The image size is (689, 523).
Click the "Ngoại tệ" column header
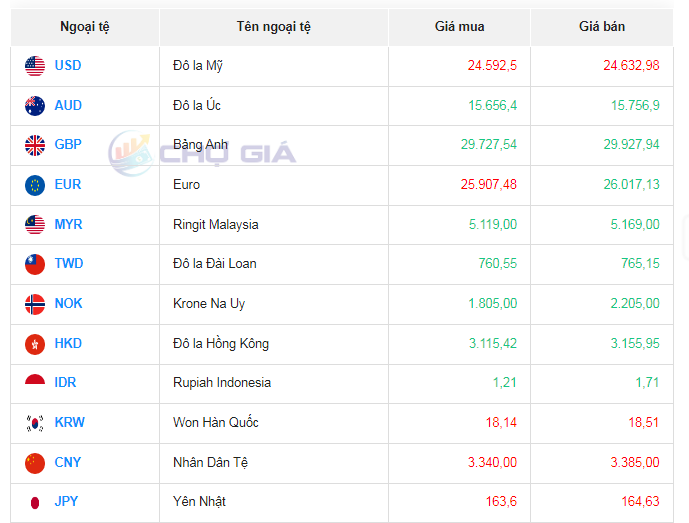tap(85, 27)
